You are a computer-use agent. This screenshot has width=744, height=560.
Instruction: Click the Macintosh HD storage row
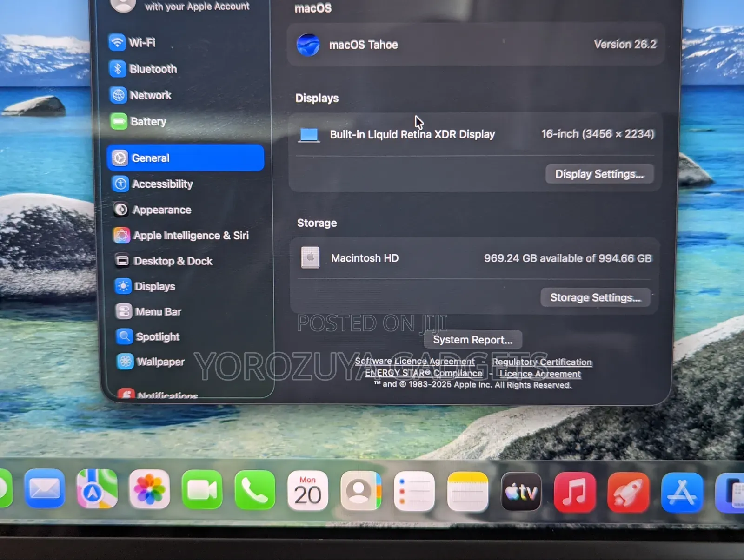pos(474,258)
